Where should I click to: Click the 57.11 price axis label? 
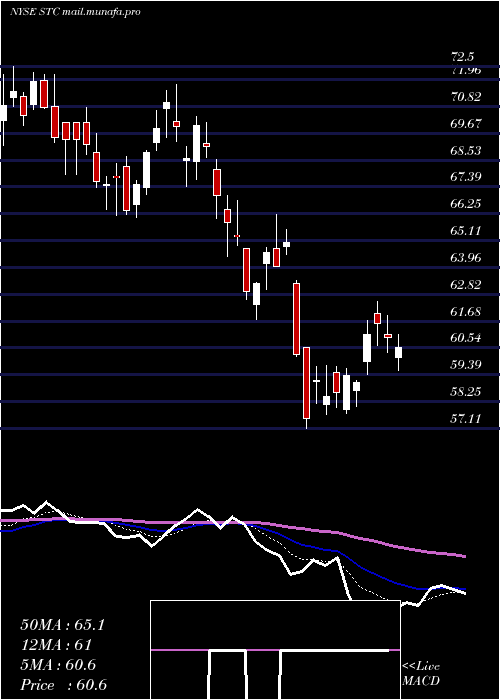click(466, 418)
